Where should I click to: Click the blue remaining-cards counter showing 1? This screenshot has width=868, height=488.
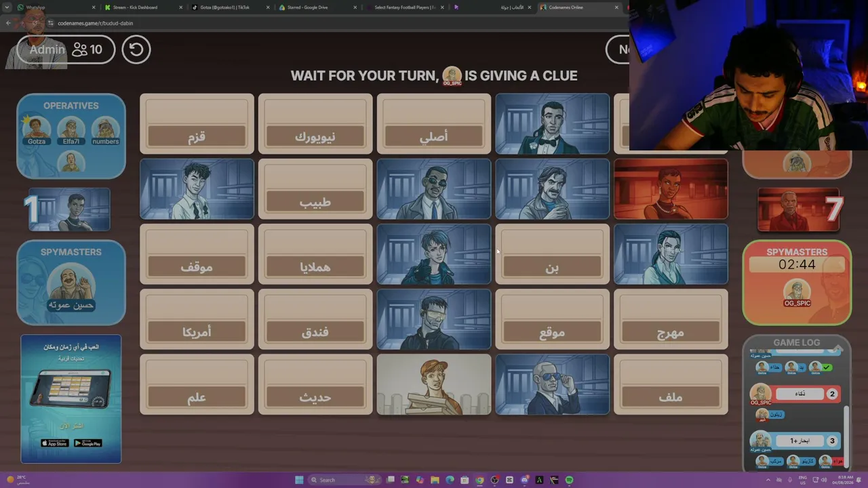pyautogui.click(x=67, y=210)
